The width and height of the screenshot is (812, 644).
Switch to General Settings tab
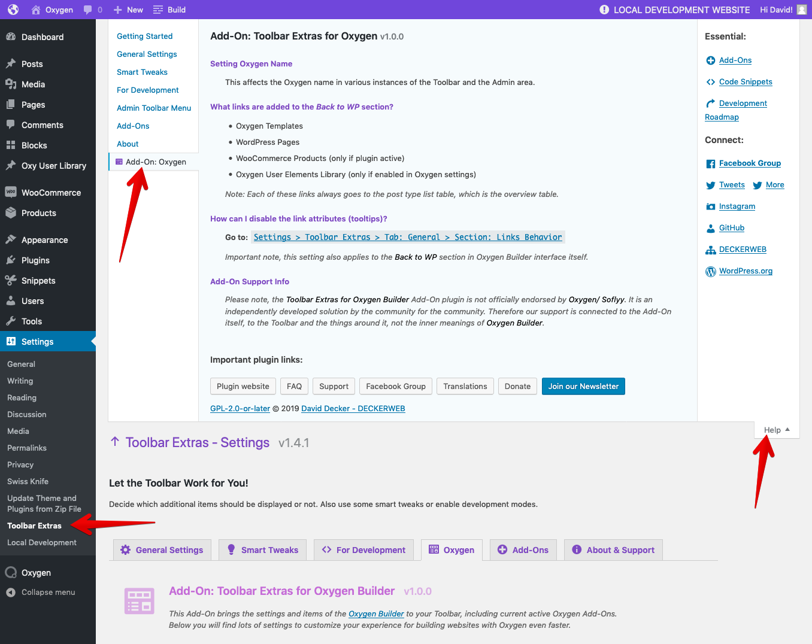point(162,549)
